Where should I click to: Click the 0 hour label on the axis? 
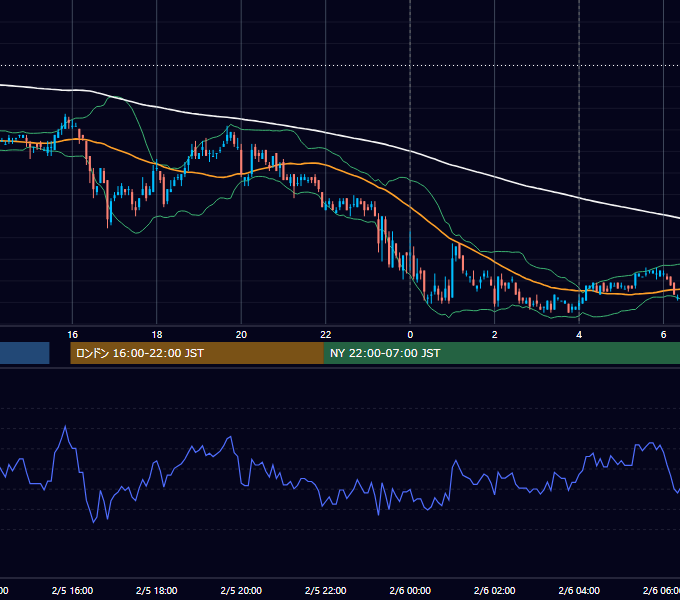coord(410,335)
